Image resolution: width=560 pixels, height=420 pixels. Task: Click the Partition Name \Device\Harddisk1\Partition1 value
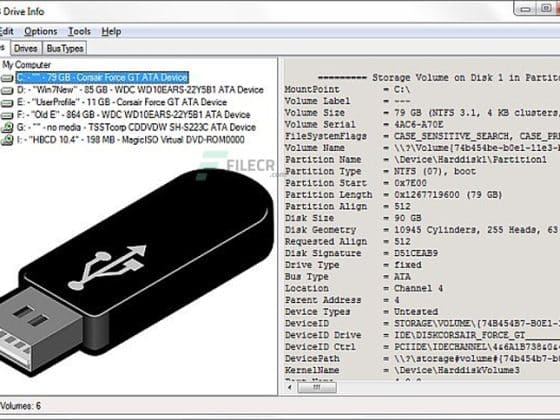[x=470, y=160]
